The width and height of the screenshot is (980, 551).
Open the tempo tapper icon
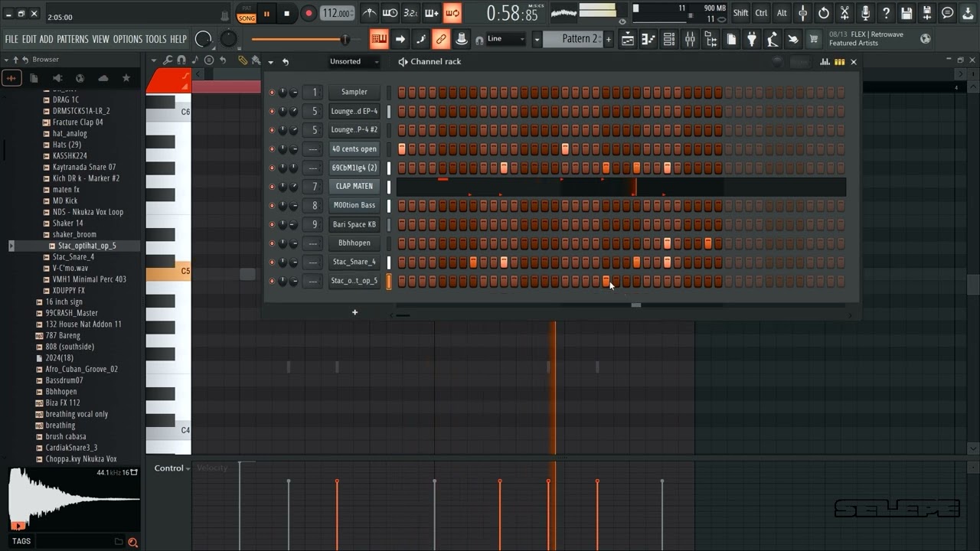pyautogui.click(x=773, y=40)
